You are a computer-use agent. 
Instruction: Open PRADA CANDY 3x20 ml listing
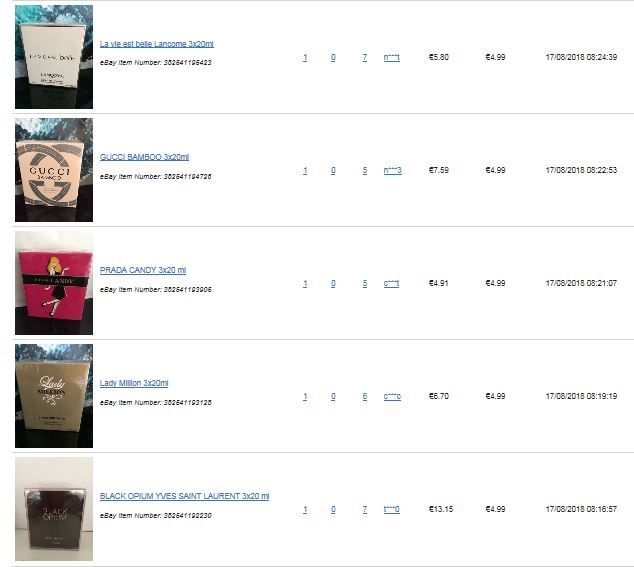coord(143,270)
